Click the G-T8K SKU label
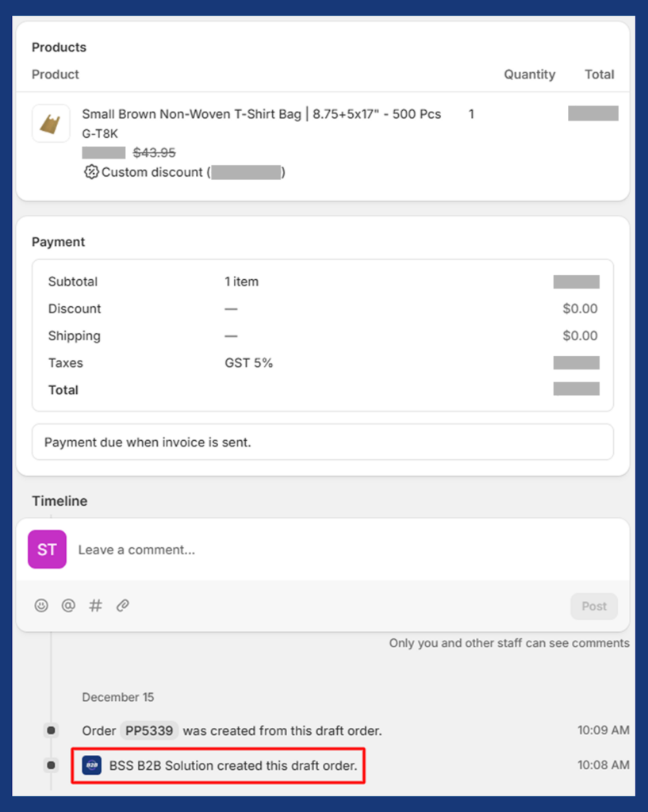 click(100, 133)
